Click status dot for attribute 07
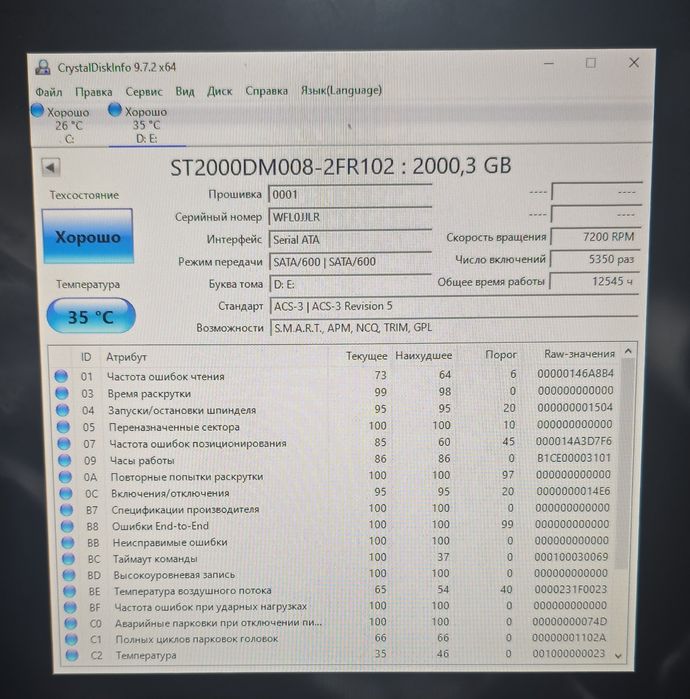 point(64,444)
